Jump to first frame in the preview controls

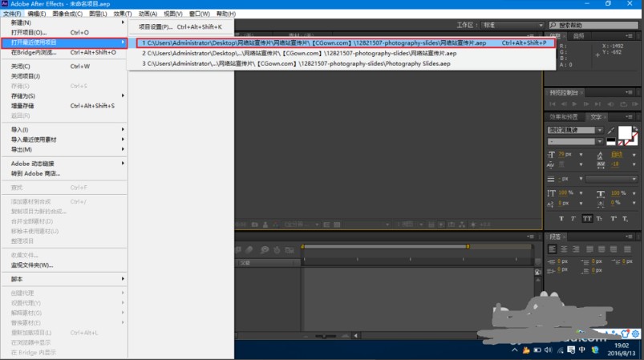coord(553,104)
